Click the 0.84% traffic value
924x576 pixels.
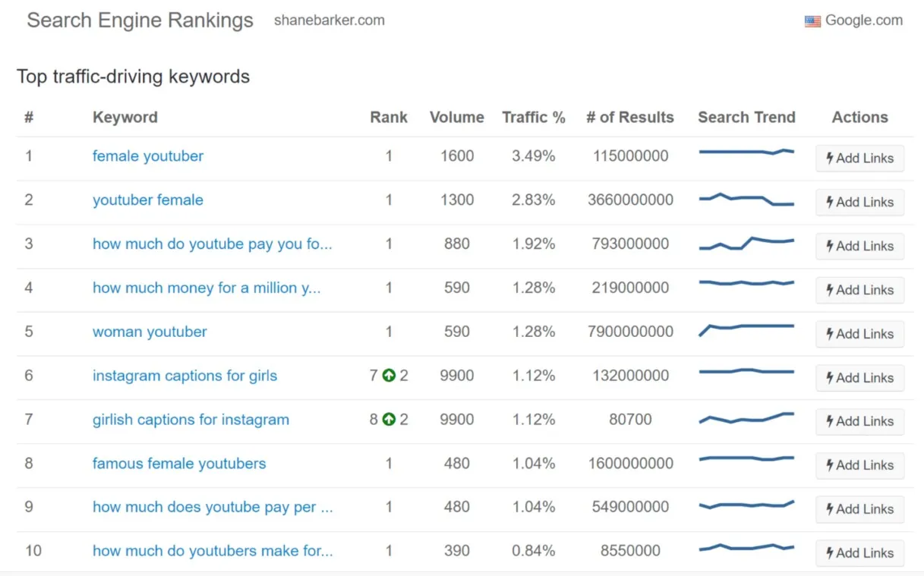pyautogui.click(x=534, y=552)
